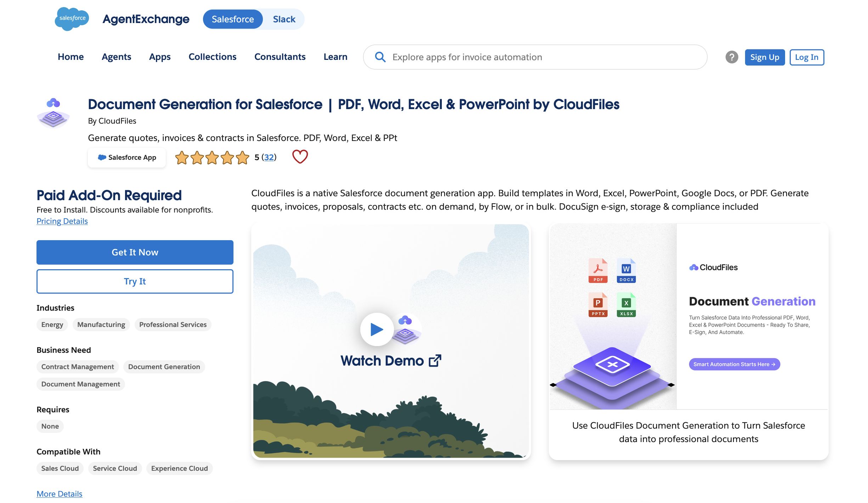Click the Get It Now button
Screen dimensions: 868x503
coord(135,252)
